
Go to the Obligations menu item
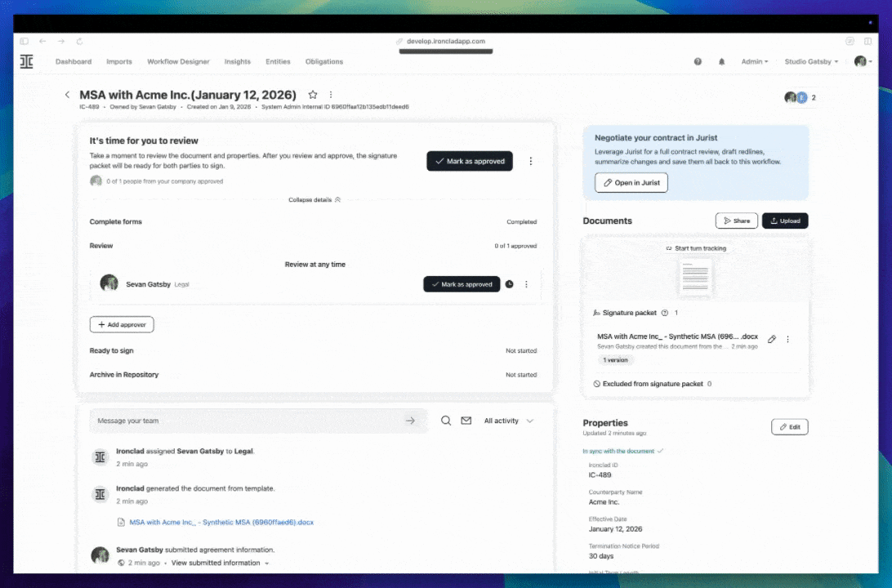[324, 61]
